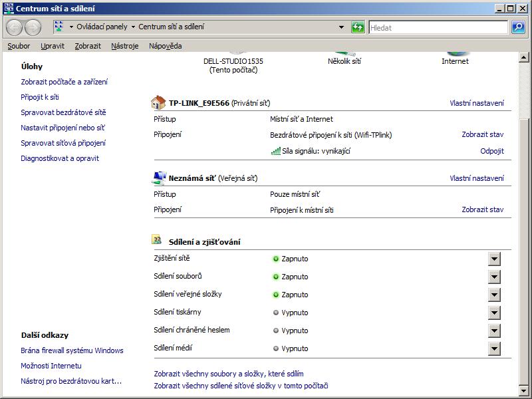Click the Back navigation arrow button

15,27
